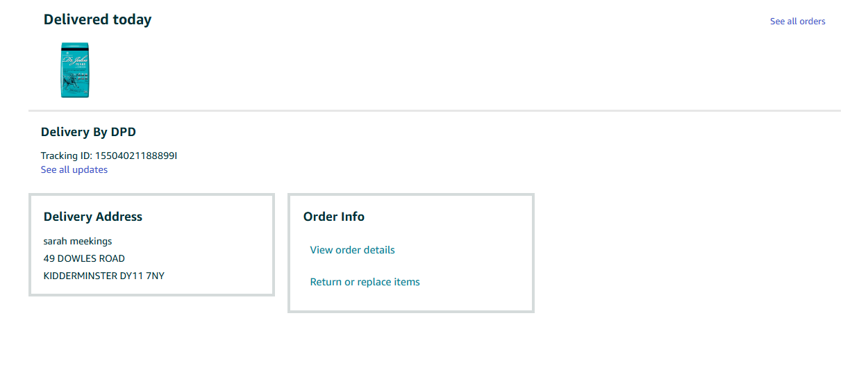
Task: Open View order details
Action: pos(352,250)
